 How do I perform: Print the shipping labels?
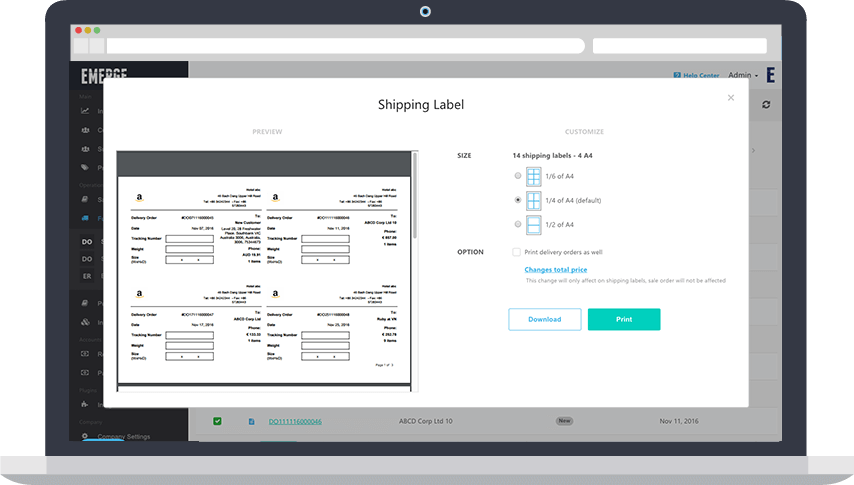point(624,319)
